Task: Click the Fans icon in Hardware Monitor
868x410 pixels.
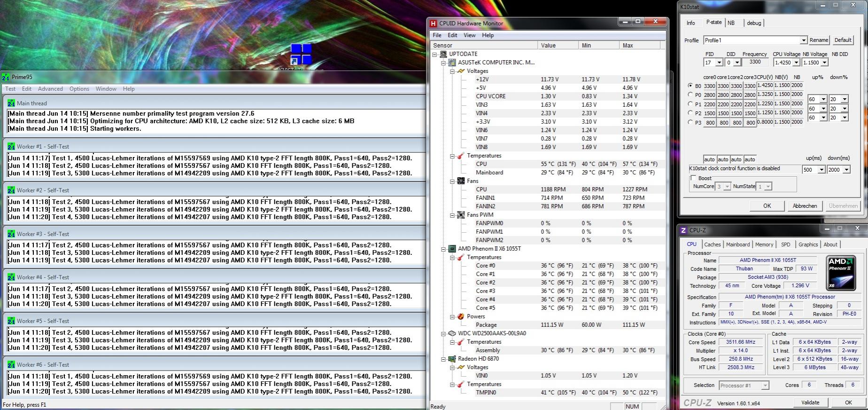Action: coord(461,181)
